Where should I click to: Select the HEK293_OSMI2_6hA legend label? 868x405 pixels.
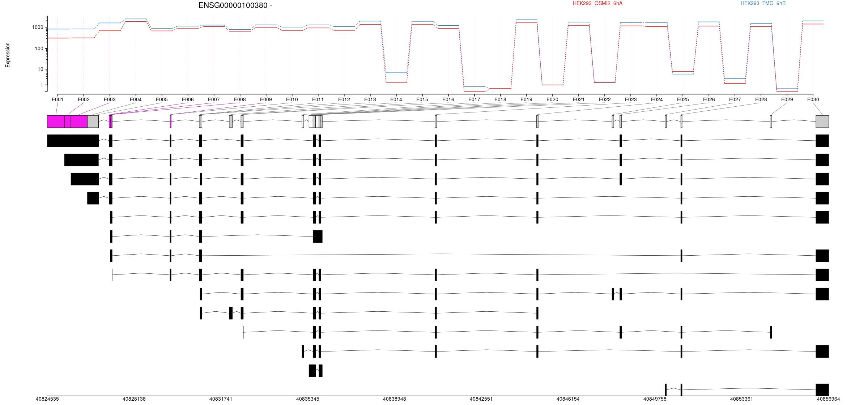coord(597,3)
